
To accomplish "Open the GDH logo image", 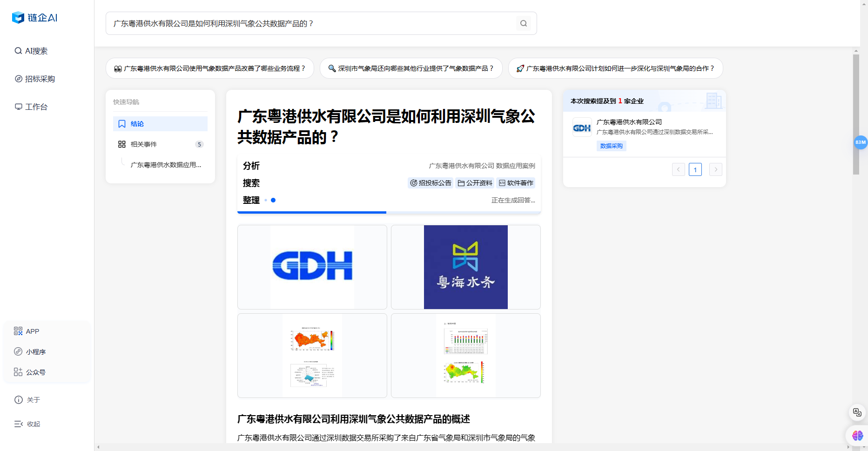I will [312, 267].
